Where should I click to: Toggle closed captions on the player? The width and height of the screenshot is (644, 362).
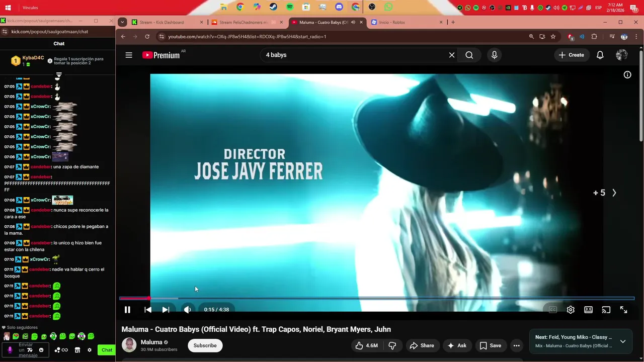[x=552, y=310]
